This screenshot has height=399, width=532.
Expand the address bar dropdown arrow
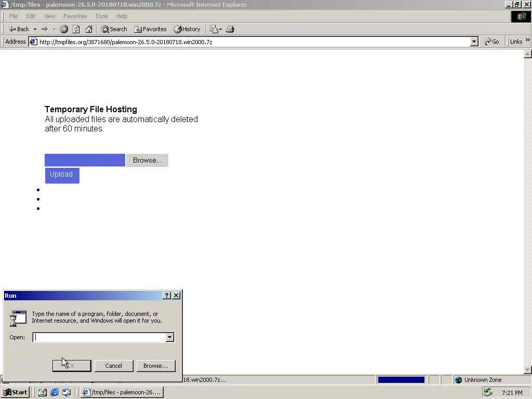click(474, 42)
